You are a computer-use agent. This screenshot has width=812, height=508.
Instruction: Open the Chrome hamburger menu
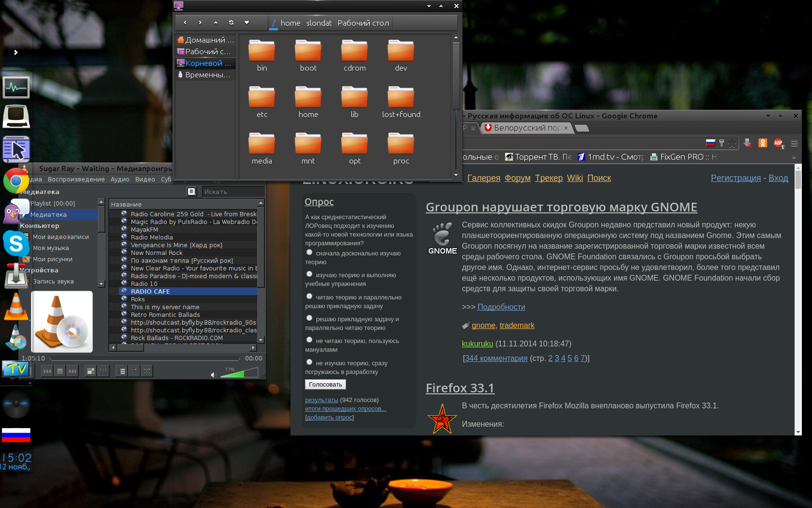click(794, 143)
